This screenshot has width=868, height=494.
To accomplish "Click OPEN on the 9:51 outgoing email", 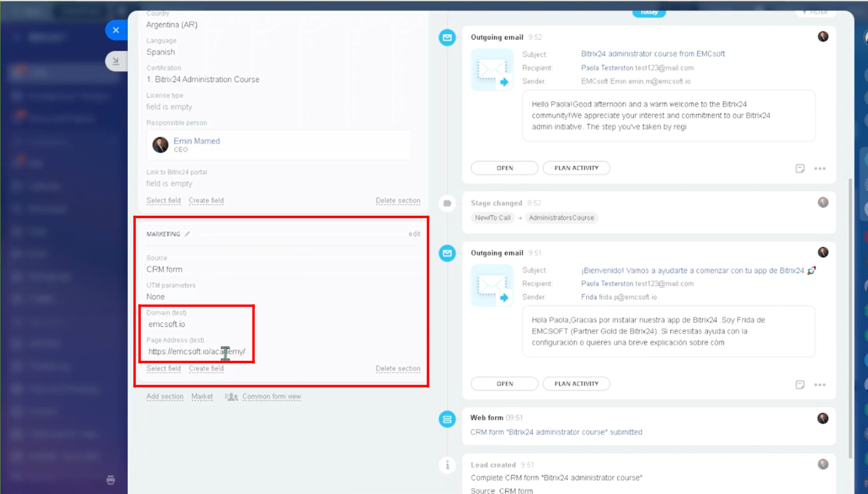I will (504, 384).
